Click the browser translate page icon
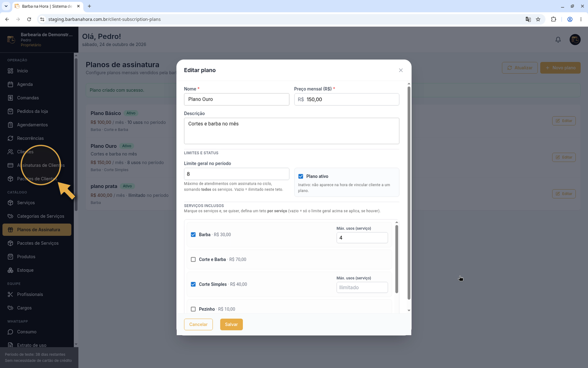Image resolution: width=588 pixels, height=368 pixels. (x=528, y=19)
